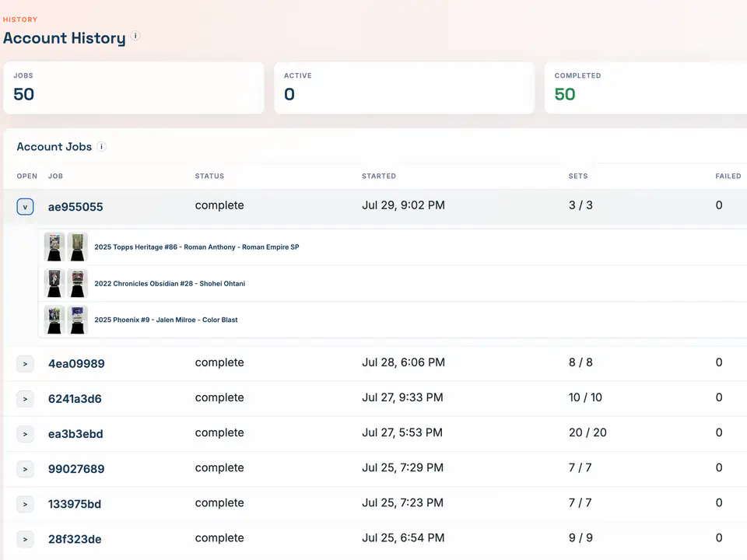Select job ID 133975bd
The width and height of the screenshot is (747, 560).
tap(75, 504)
